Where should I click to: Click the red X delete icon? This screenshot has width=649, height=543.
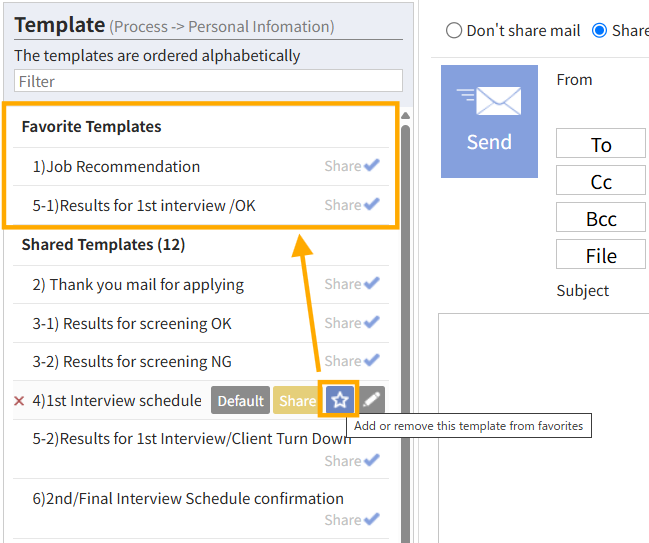19,401
